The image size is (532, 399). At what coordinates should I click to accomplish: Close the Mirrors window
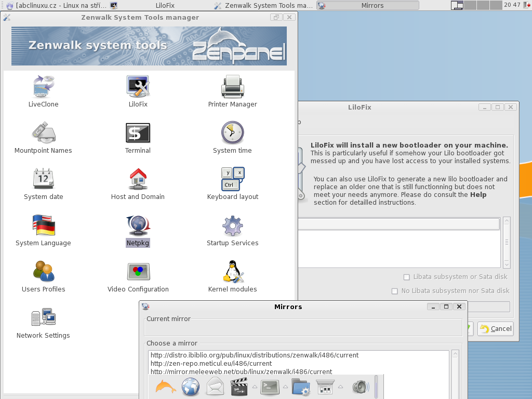(459, 307)
